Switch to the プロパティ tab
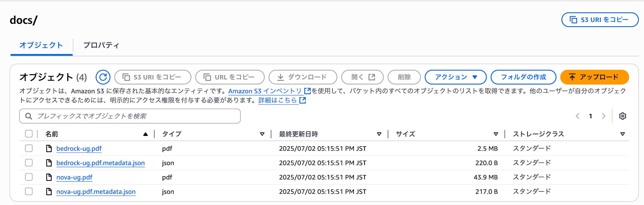The width and height of the screenshot is (644, 205). 101,45
